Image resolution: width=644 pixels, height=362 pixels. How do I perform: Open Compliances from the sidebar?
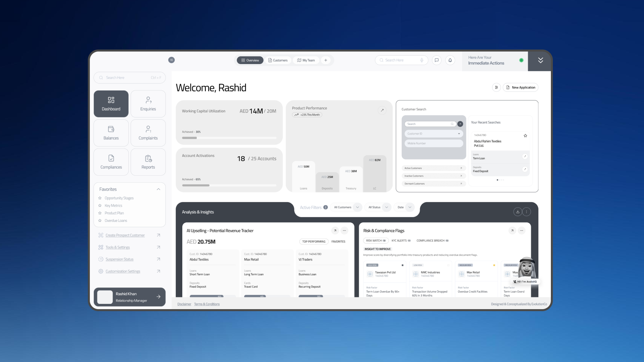[x=111, y=162]
